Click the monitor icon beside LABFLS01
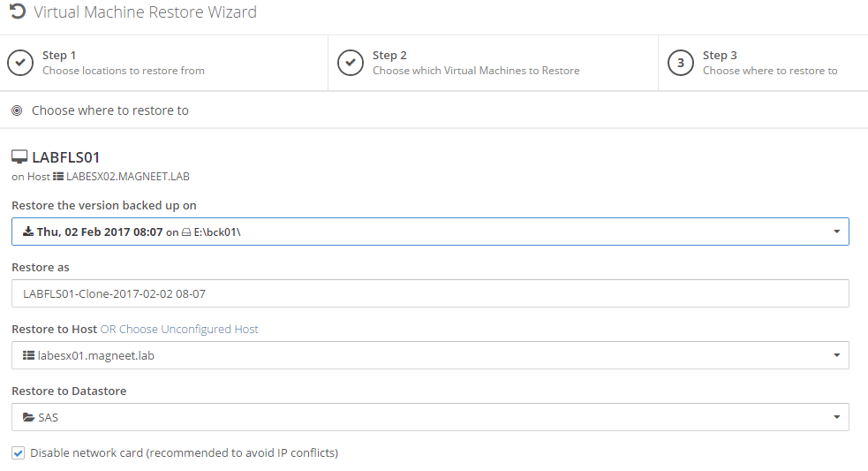 [19, 157]
